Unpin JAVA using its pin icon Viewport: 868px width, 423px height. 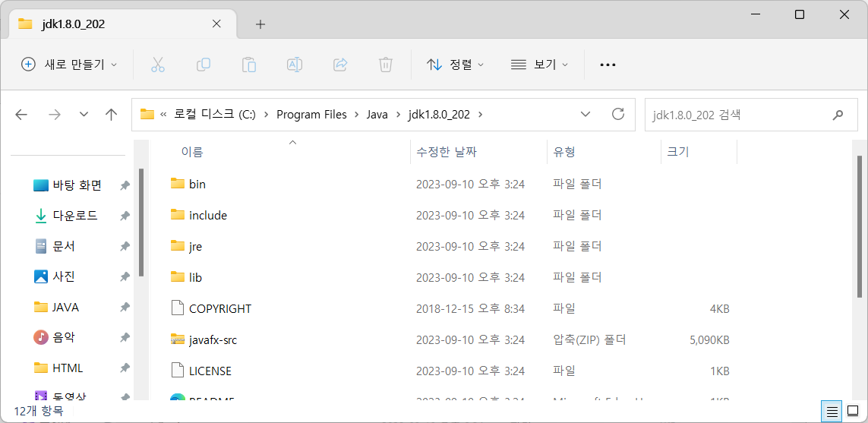[x=125, y=308]
